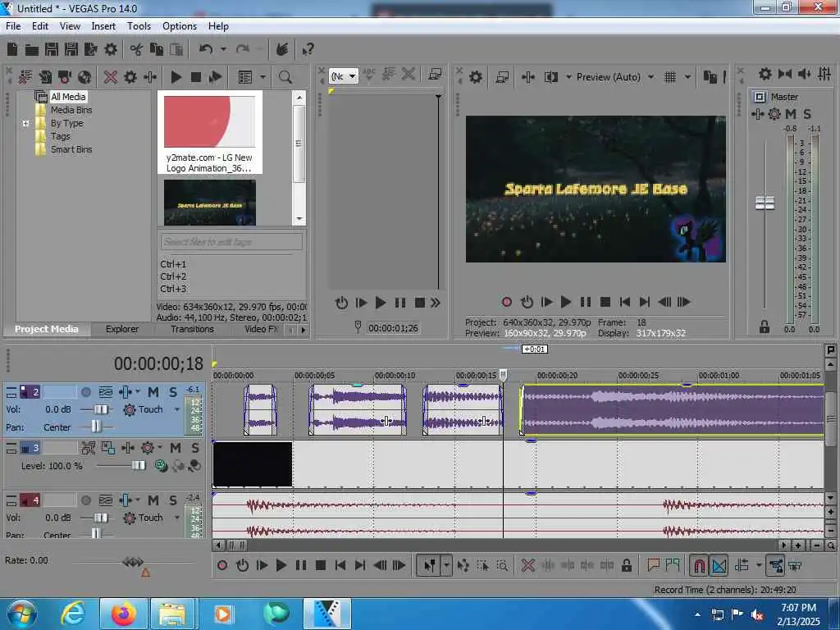
Task: Click the Select files to edit tags field
Action: (231, 242)
